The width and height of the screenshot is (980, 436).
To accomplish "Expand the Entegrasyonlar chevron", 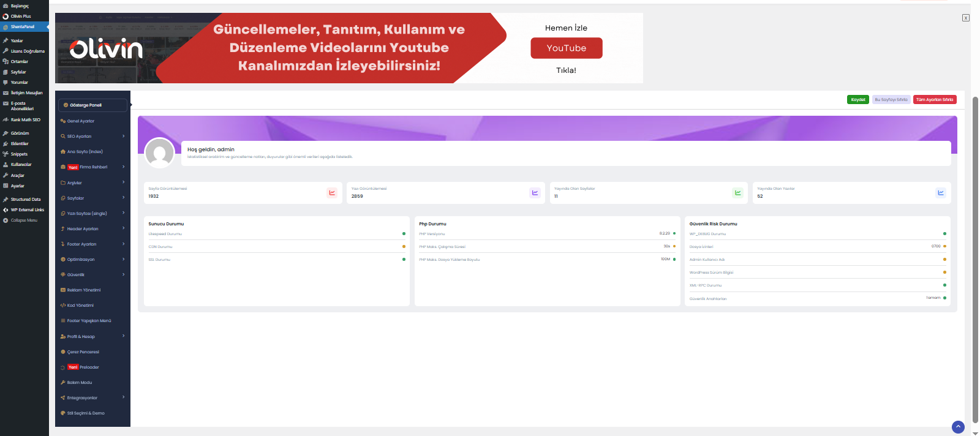I will click(124, 397).
